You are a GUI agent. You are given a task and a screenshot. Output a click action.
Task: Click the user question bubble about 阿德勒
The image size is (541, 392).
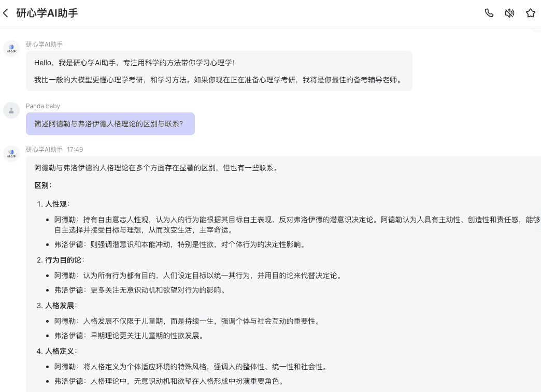110,124
